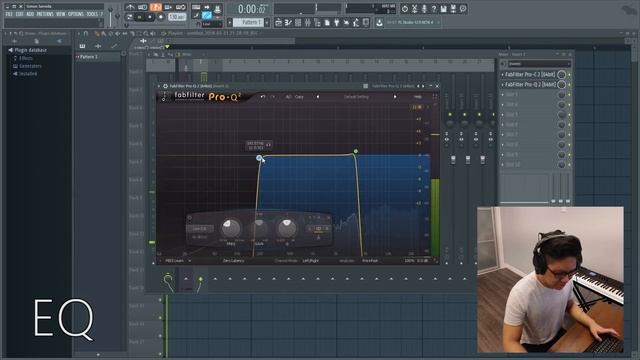Open the band filter shape dropdown
The image size is (640, 360).
(200, 229)
